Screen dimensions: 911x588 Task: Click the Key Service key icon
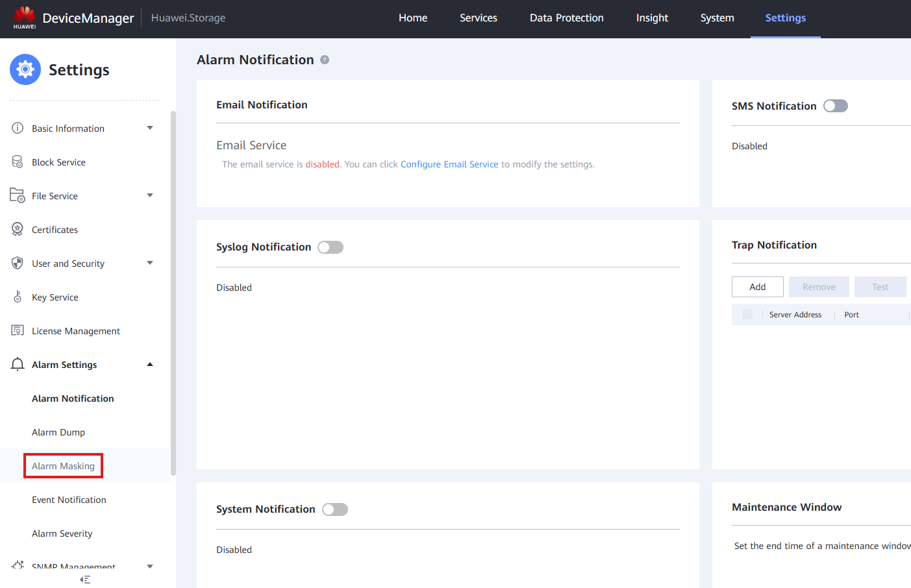pos(18,297)
